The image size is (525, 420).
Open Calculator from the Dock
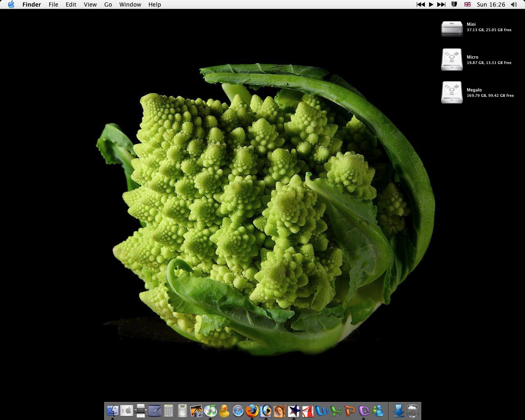tap(168, 411)
